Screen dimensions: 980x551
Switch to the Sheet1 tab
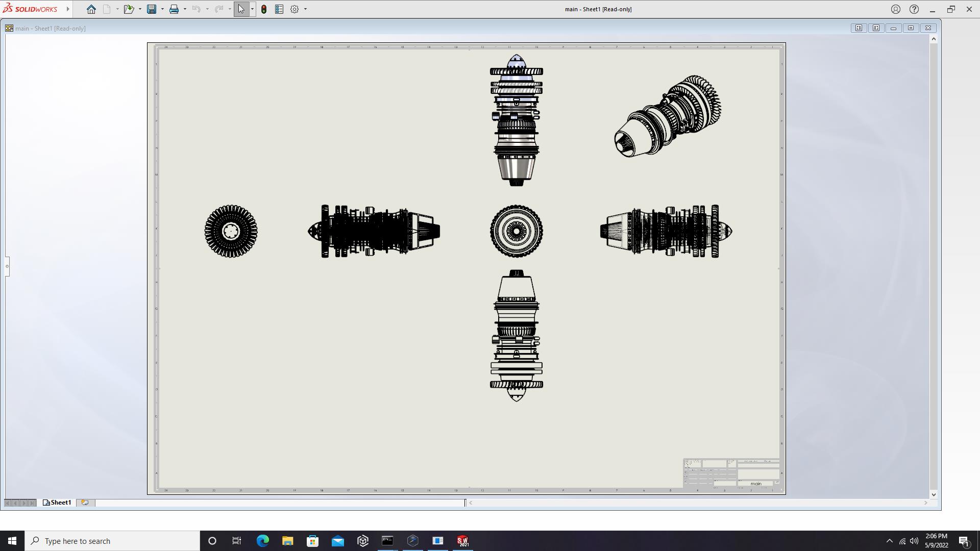[57, 503]
